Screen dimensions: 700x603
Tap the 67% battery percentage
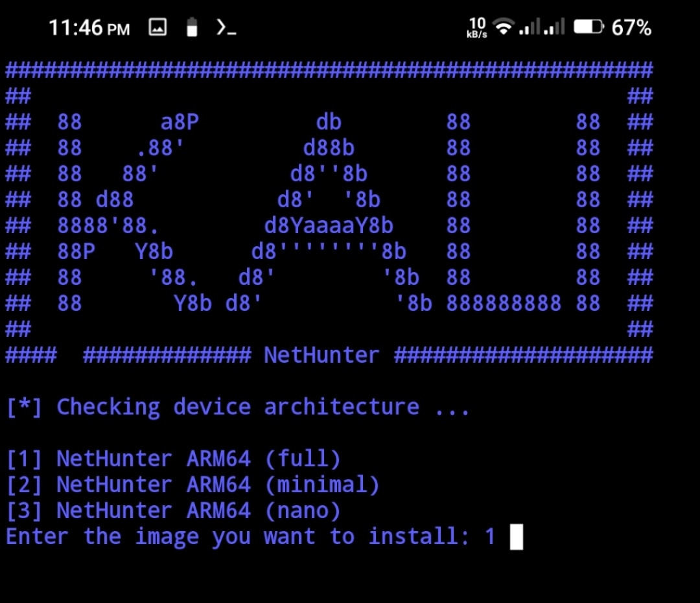click(631, 27)
